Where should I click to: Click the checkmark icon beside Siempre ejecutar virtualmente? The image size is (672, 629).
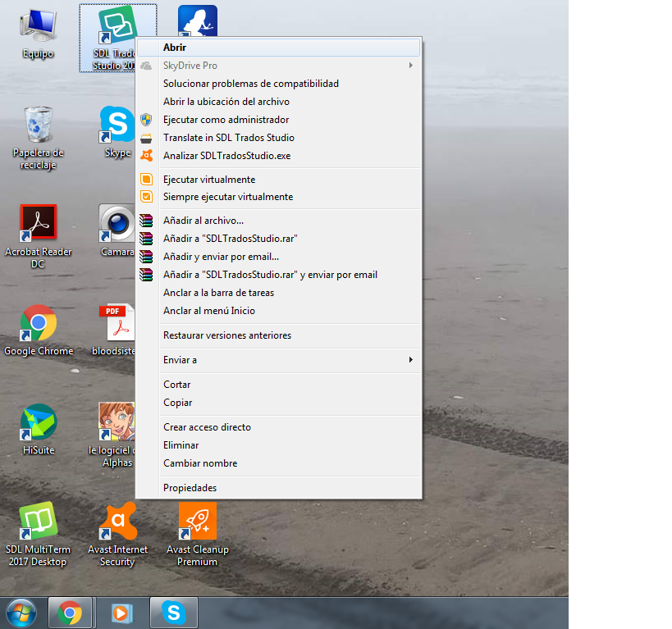146,197
